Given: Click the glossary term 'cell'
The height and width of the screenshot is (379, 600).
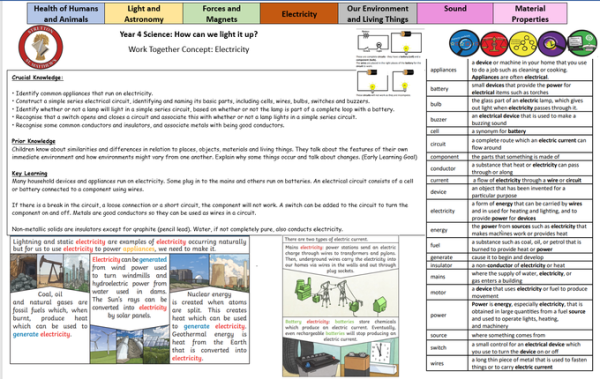Looking at the screenshot, I should click(434, 131).
